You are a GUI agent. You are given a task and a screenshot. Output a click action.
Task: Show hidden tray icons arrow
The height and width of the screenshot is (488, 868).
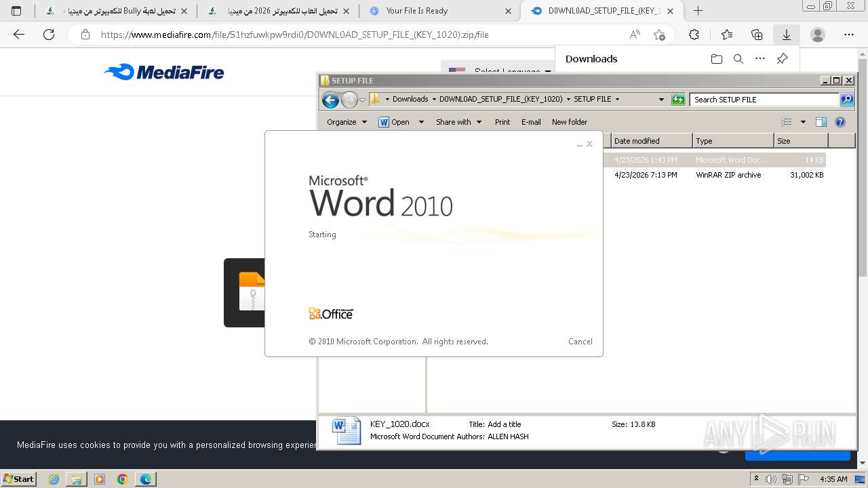coord(757,479)
